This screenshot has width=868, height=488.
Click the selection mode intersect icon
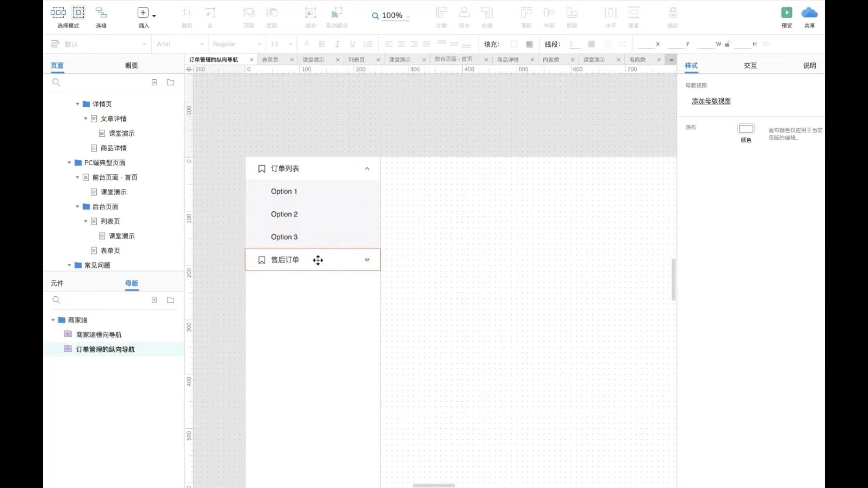pyautogui.click(x=58, y=13)
